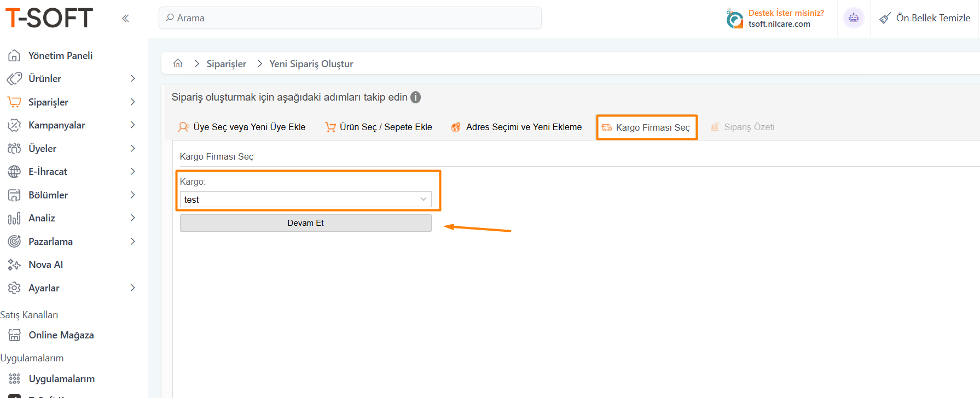This screenshot has height=398, width=980.
Task: Click the Analiz chart icon
Action: pyautogui.click(x=14, y=218)
